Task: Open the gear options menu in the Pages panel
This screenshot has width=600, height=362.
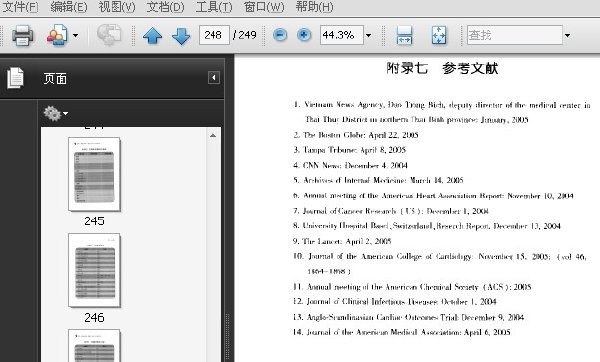Action: click(x=55, y=113)
